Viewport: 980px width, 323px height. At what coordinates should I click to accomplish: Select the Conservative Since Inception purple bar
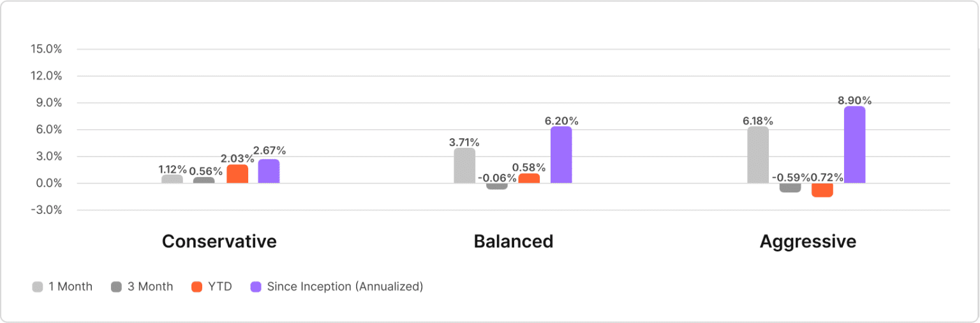coord(269,171)
